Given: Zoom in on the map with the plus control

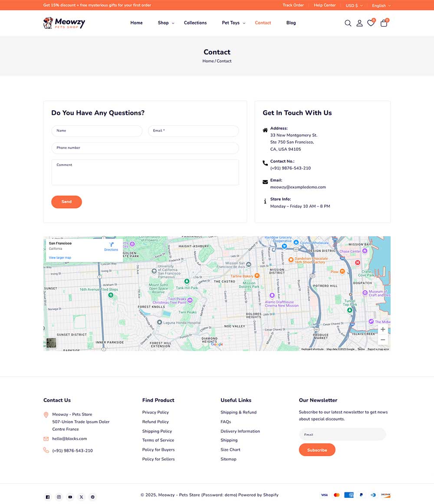Looking at the screenshot, I should (383, 329).
